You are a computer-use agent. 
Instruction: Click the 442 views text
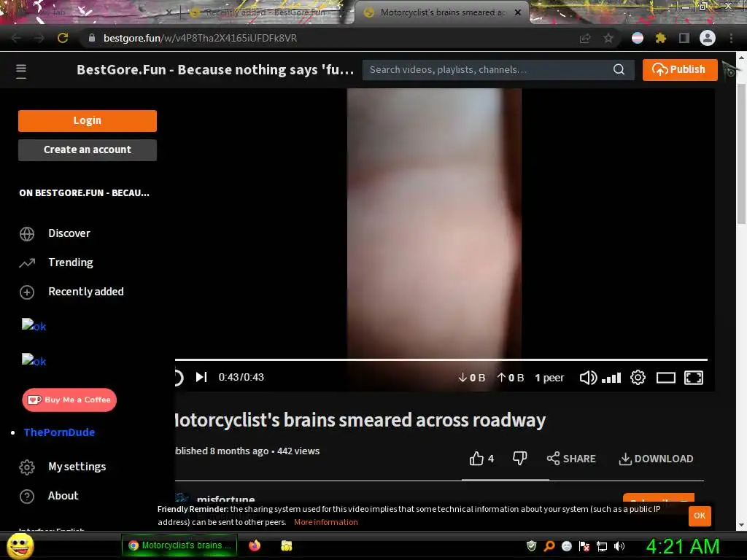point(298,451)
